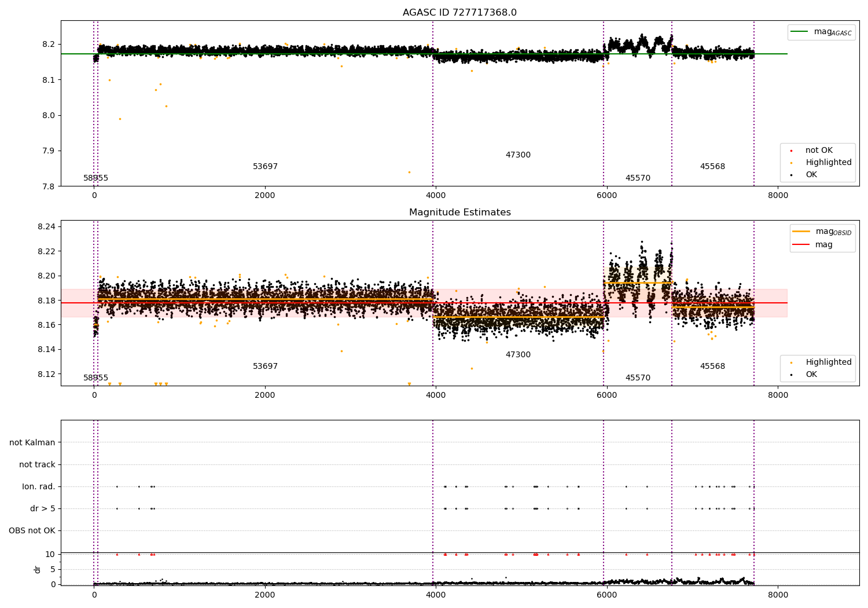Viewport: 868px width, 608px height.
Task: Click 'Highlighted' legend entry in Magnitude Estimates panel
Action: tap(821, 362)
